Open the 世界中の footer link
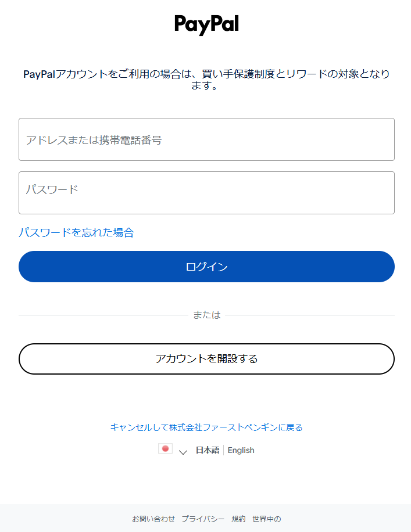 coord(267,519)
